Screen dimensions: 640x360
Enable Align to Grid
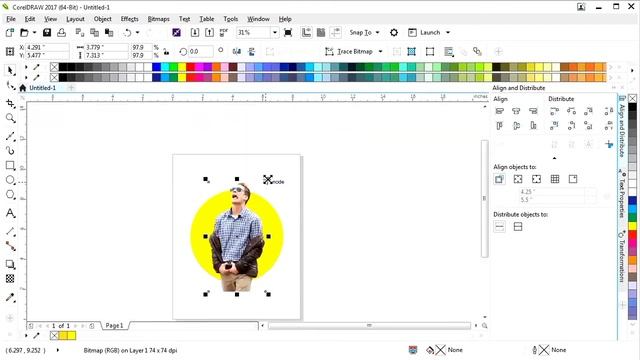pyautogui.click(x=555, y=179)
